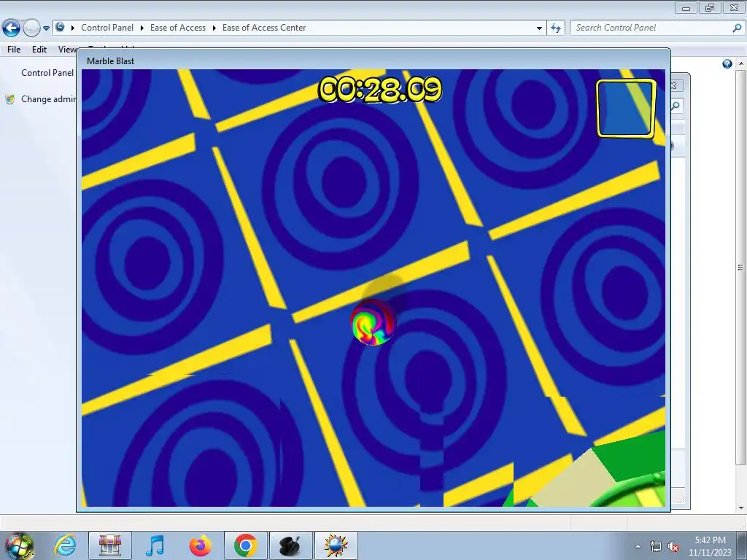Viewport: 747px width, 560px height.
Task: Open the music note app on the taskbar
Action: point(155,545)
